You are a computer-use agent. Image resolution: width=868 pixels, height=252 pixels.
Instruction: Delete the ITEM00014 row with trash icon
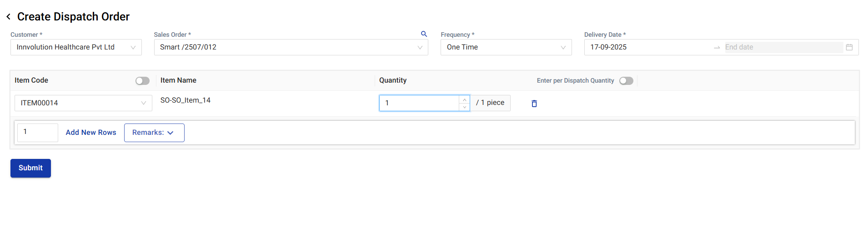534,104
